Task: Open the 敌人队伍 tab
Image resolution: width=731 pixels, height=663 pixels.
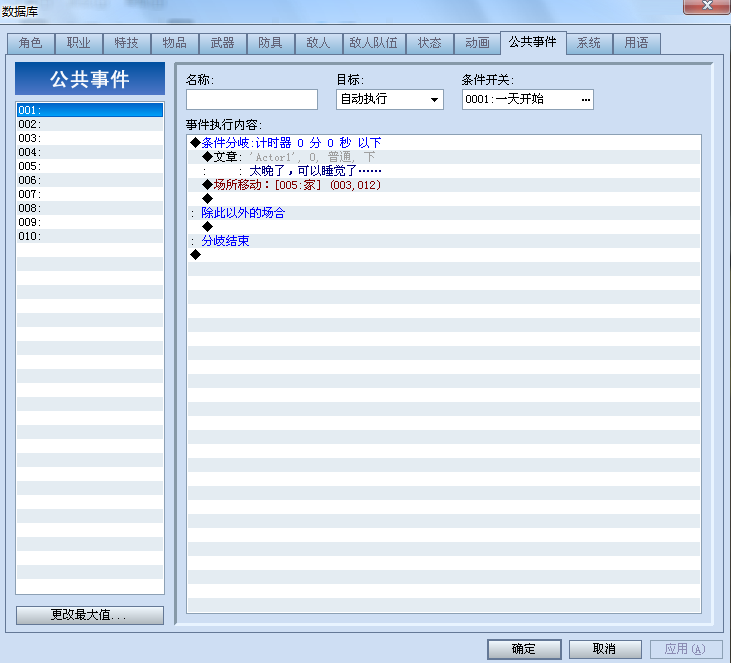Action: point(374,43)
